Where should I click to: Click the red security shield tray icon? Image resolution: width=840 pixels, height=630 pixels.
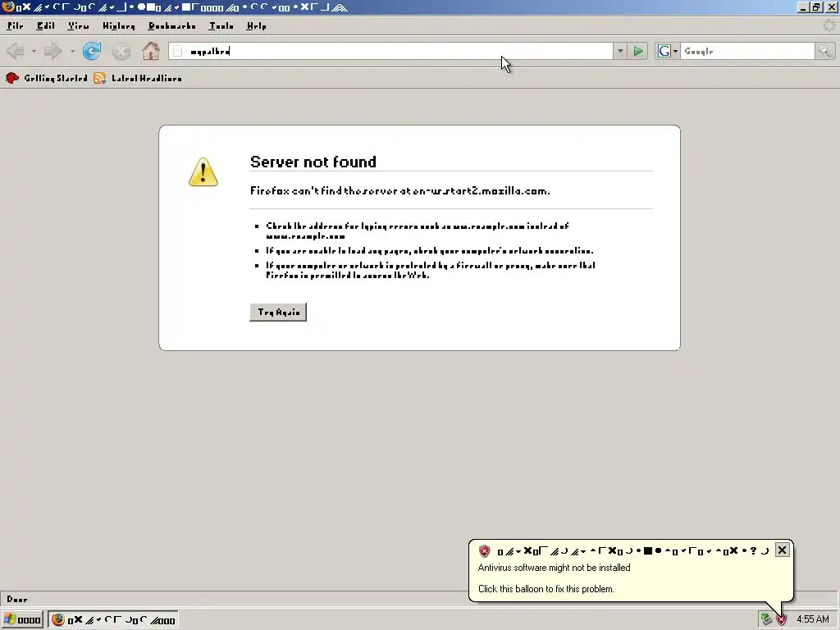pos(782,619)
